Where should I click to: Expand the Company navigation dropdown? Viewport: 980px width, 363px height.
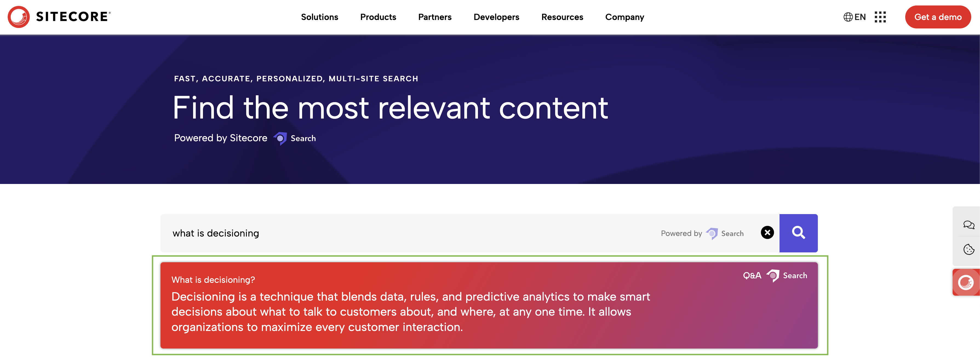[624, 17]
